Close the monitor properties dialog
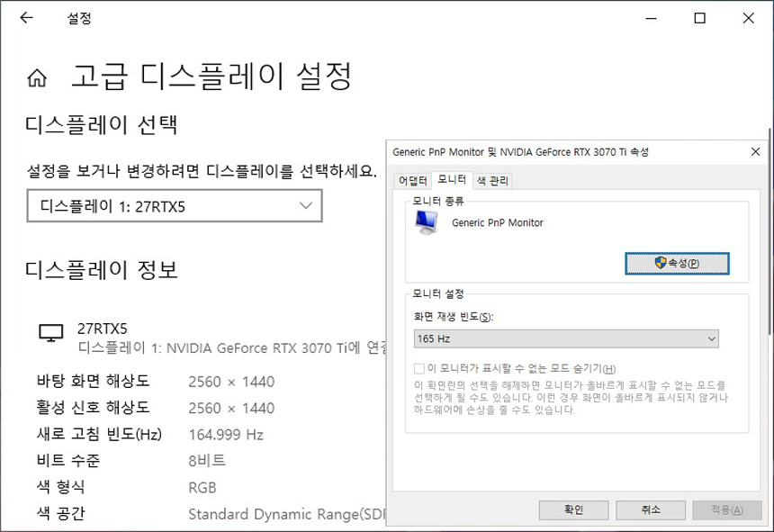Viewport: 774px width, 532px height. point(755,152)
